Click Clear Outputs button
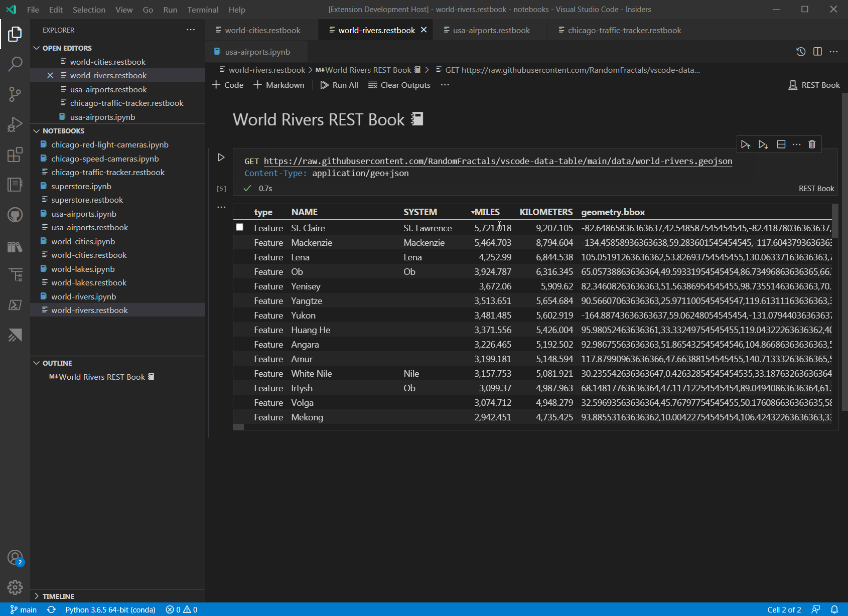Screen dimensions: 848x616 pos(399,85)
